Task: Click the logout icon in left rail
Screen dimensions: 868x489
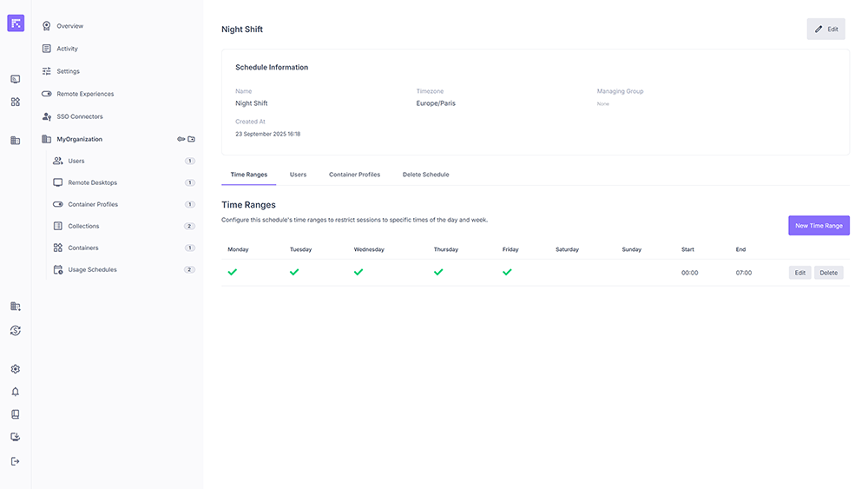Action: (15, 461)
